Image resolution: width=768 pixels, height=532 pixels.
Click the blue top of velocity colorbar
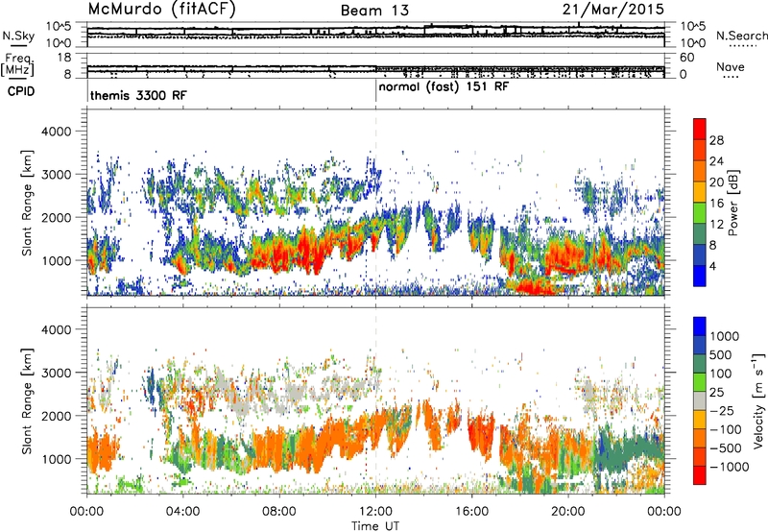click(x=700, y=326)
